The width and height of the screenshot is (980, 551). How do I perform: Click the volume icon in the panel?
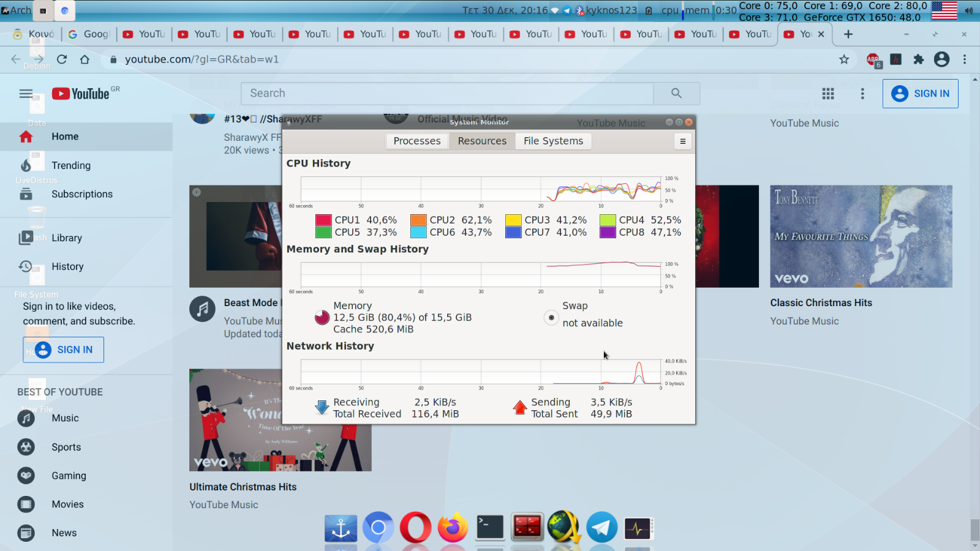coord(969,10)
